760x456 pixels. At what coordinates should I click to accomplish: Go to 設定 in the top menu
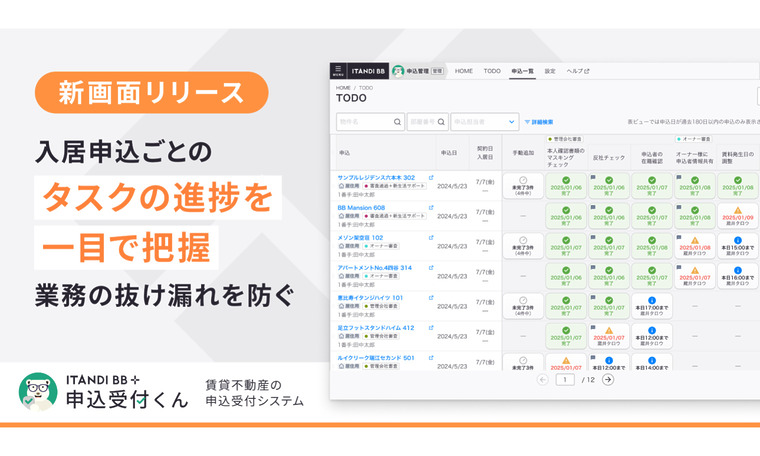pyautogui.click(x=550, y=71)
